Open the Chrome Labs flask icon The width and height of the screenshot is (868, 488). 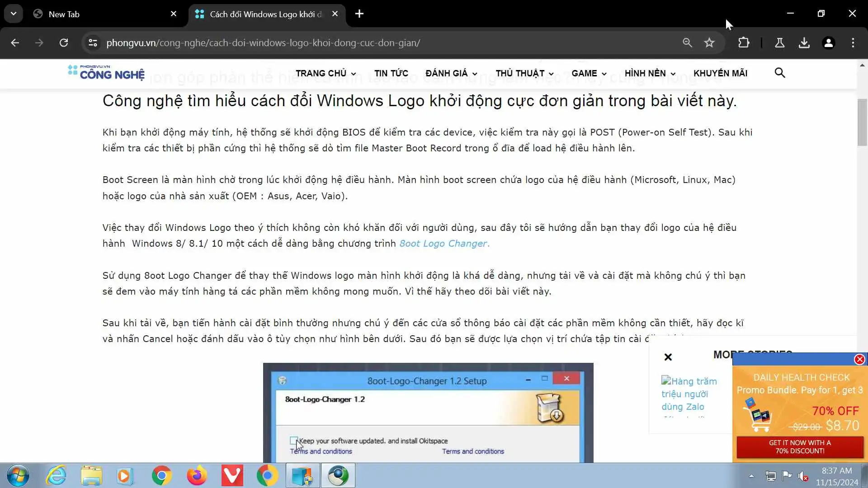pos(779,42)
